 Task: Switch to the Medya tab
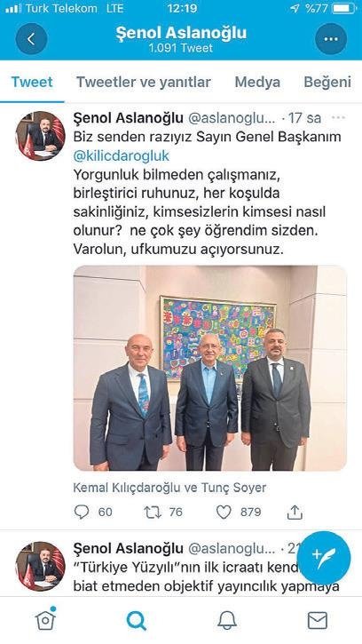pyautogui.click(x=257, y=82)
